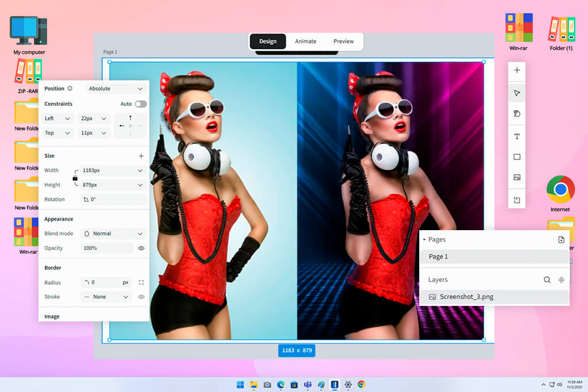Add a new page in Pages panel
This screenshot has height=392, width=588.
[x=561, y=239]
